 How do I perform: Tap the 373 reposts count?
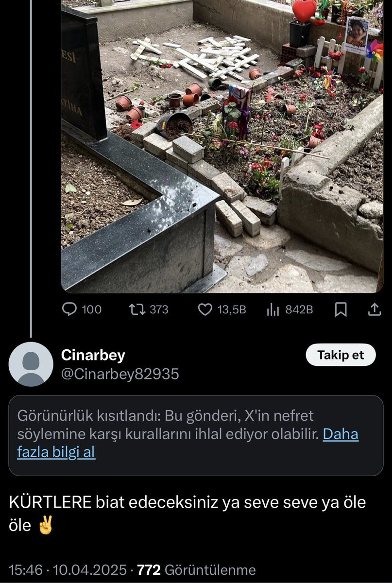pos(159,309)
